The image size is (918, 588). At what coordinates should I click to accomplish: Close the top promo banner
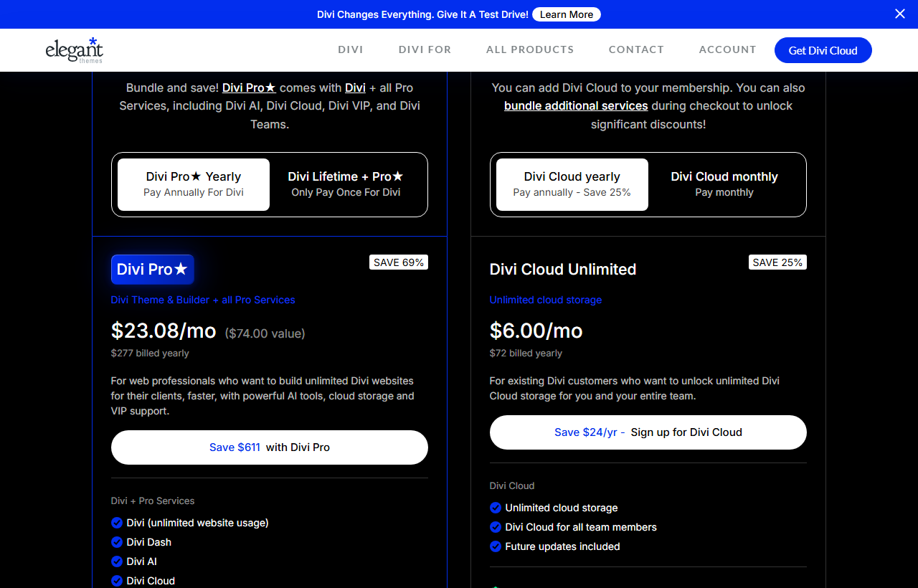pos(900,14)
